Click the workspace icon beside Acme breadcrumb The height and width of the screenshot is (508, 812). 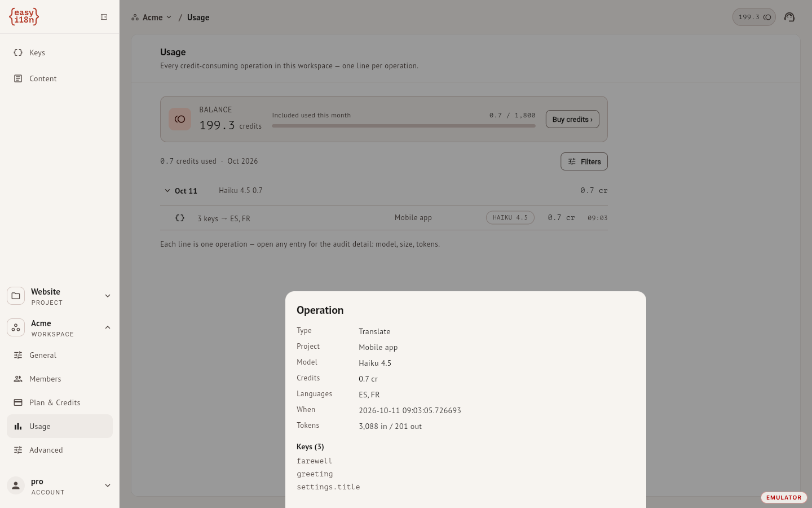135,17
